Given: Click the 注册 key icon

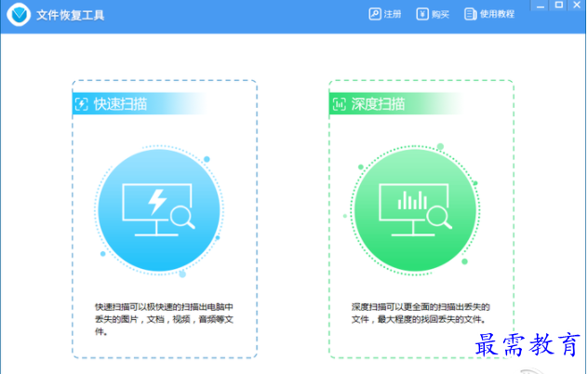Looking at the screenshot, I should point(375,14).
